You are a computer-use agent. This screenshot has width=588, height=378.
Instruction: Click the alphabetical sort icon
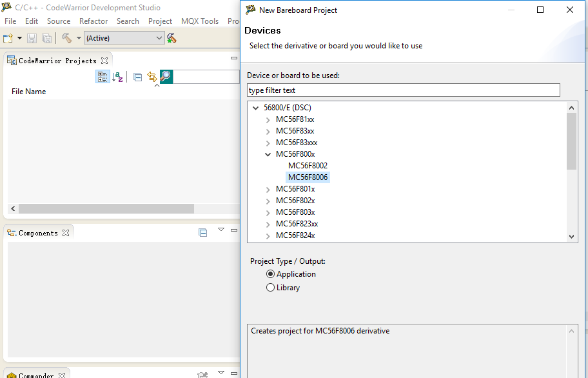[x=117, y=77]
